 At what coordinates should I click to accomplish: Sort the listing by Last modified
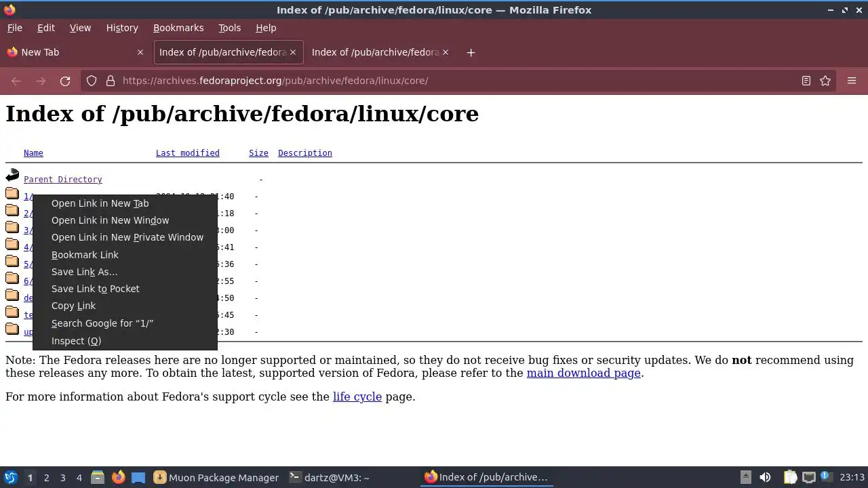coord(188,153)
